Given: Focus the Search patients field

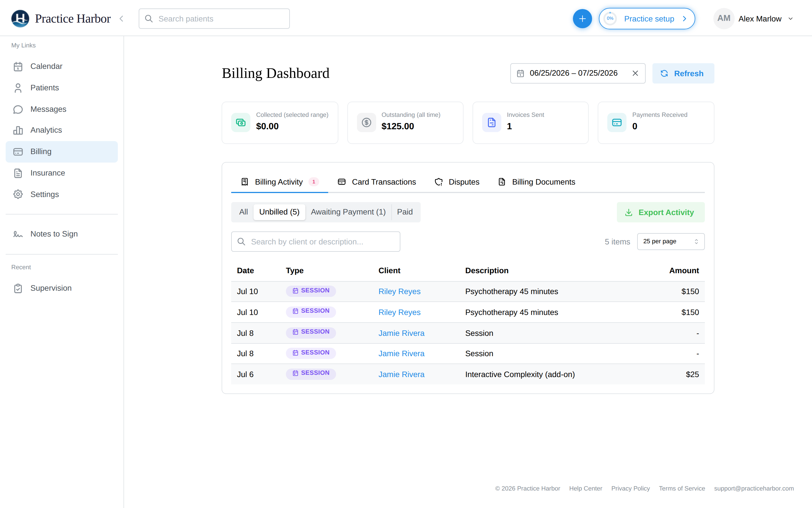Looking at the screenshot, I should (214, 19).
